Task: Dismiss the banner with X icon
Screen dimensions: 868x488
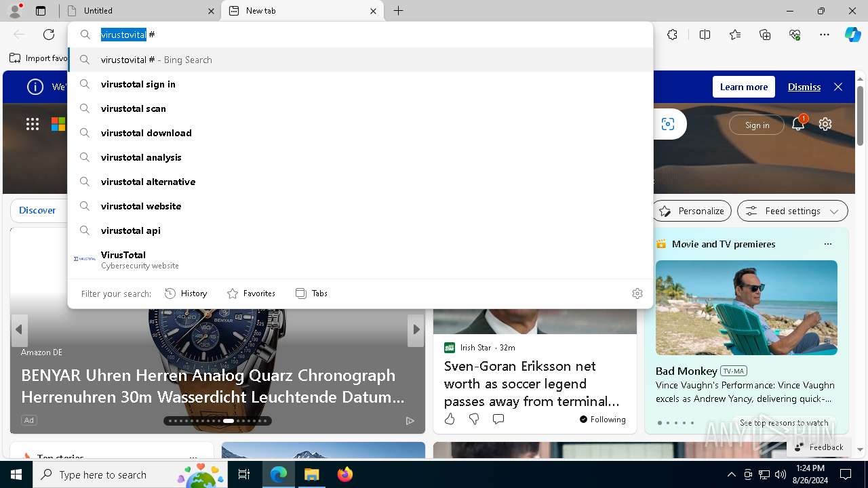Action: coord(838,87)
